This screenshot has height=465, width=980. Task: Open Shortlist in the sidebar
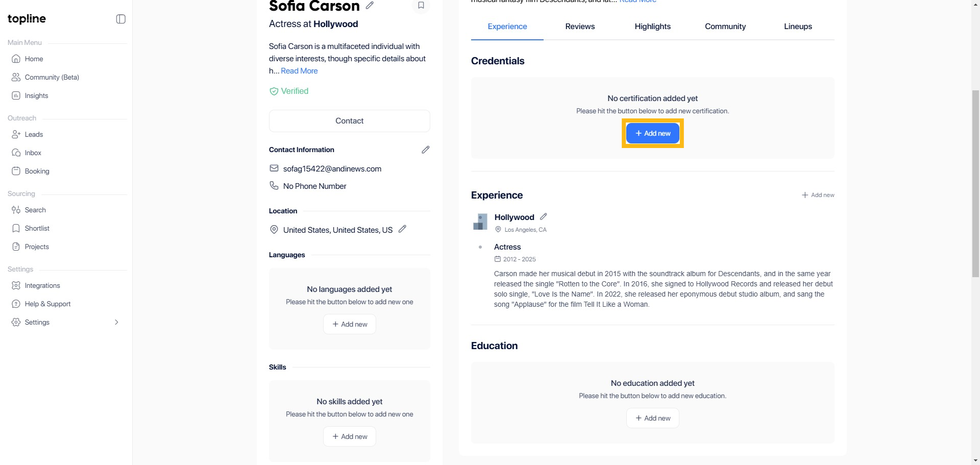pos(37,228)
